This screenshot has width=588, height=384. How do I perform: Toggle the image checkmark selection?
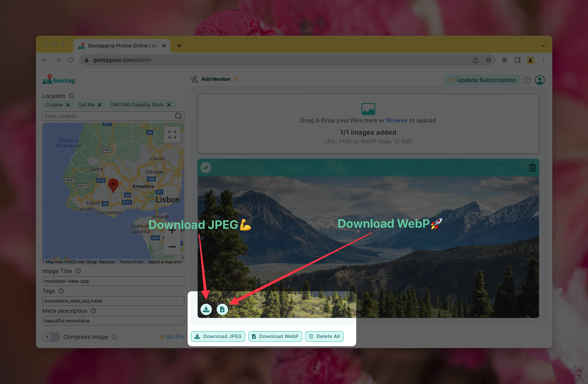click(x=206, y=167)
